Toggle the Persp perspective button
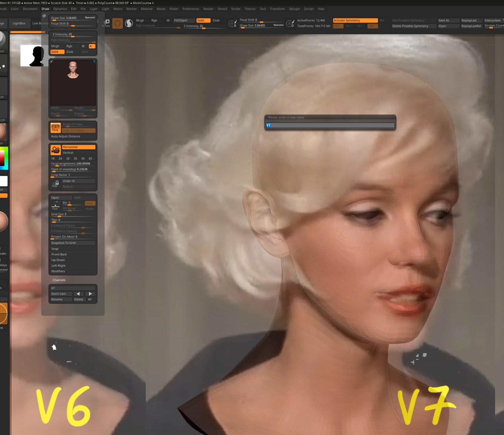The width and height of the screenshot is (504, 435). point(55,127)
